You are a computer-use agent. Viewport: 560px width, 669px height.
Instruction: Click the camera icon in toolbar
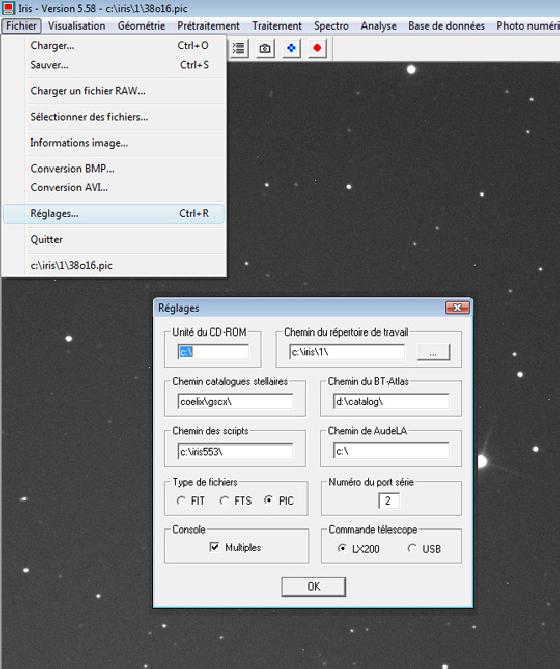tap(265, 48)
